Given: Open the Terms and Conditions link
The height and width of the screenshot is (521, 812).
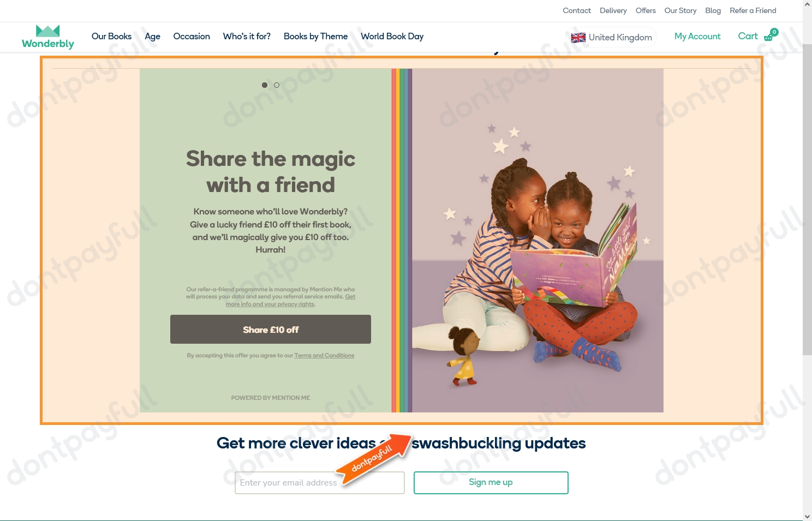Looking at the screenshot, I should pyautogui.click(x=324, y=356).
